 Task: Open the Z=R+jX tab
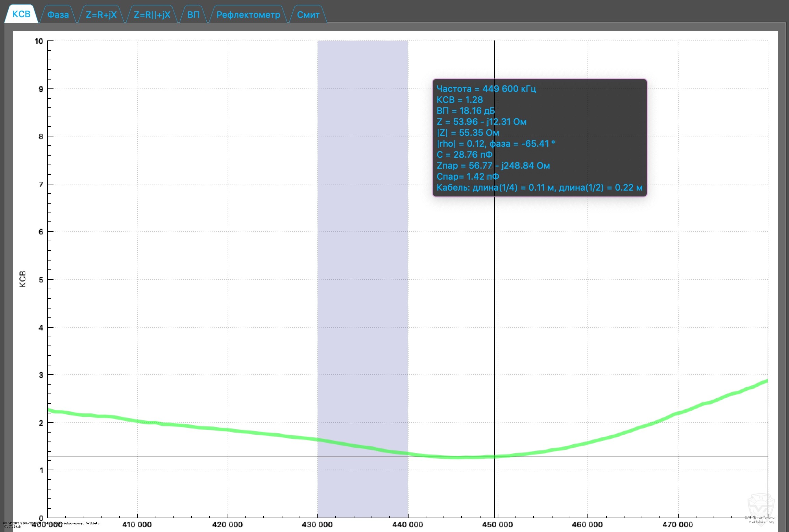tap(101, 15)
